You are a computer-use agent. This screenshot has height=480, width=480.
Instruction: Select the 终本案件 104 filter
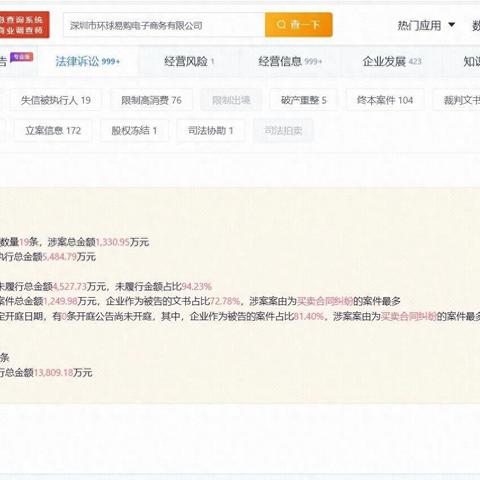pyautogui.click(x=385, y=100)
